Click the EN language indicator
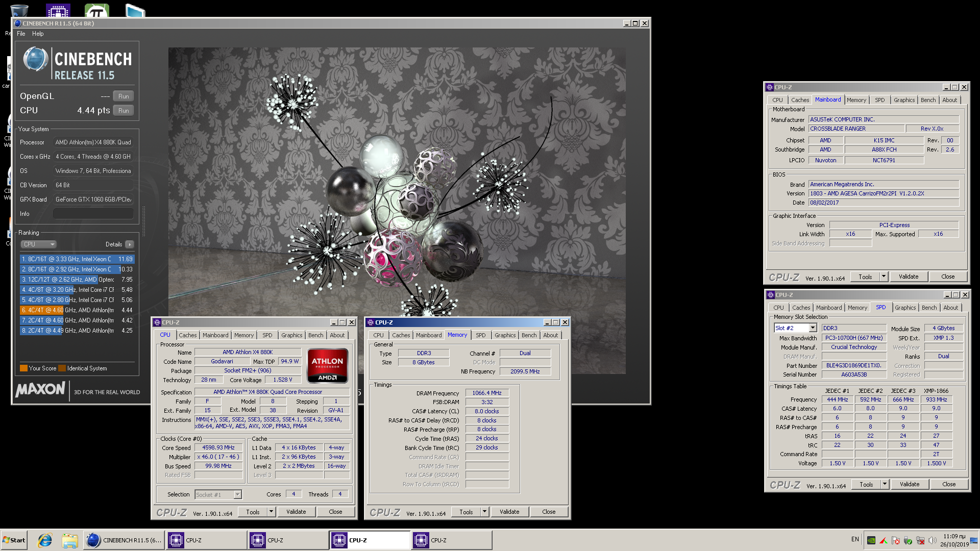Screen dimensions: 980x551 (x=855, y=539)
